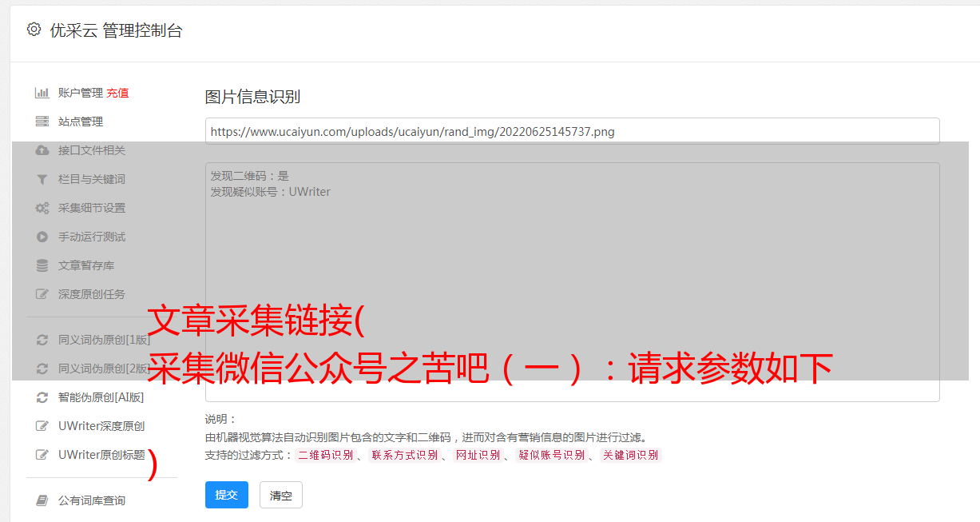Viewport: 980px width, 522px height.
Task: Select 智能伪原创[AI版] menu entry
Action: point(101,397)
